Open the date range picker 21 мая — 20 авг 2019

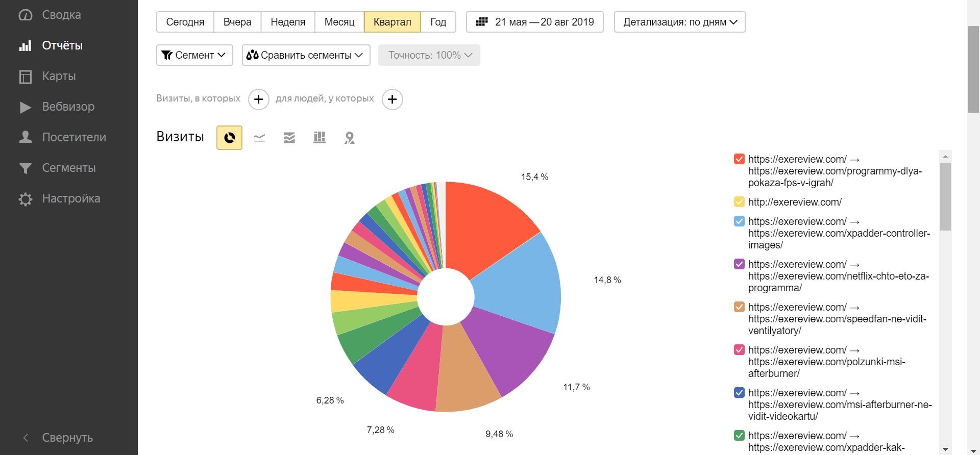point(535,22)
